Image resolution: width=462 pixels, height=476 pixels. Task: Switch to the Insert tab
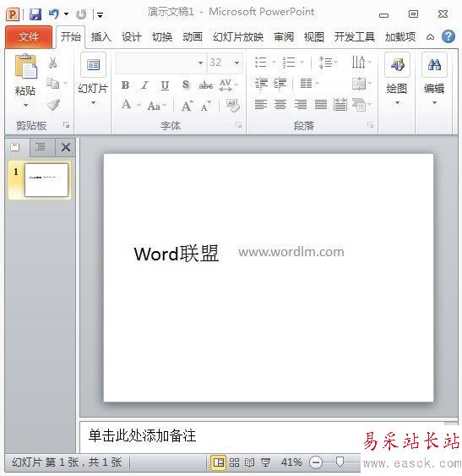tap(101, 37)
